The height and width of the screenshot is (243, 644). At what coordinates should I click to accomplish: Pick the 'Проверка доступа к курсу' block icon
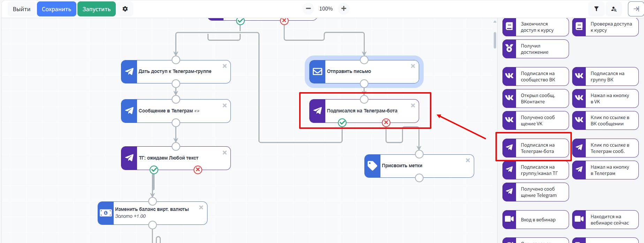pos(579,27)
